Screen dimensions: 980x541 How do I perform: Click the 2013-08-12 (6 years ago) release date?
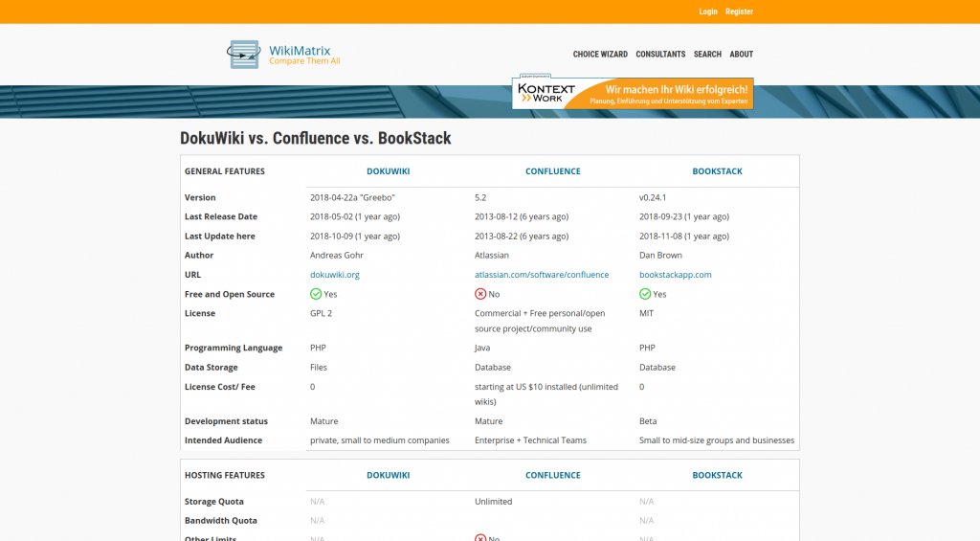click(522, 216)
